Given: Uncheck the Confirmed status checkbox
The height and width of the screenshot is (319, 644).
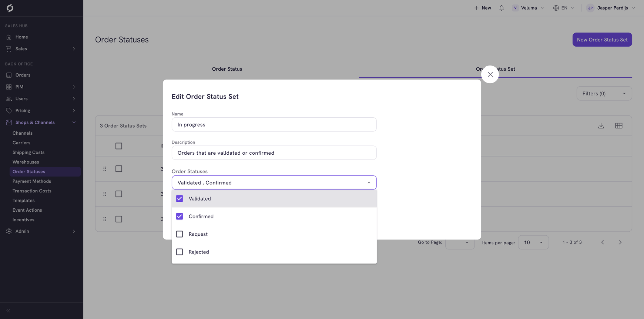Looking at the screenshot, I should tap(180, 216).
